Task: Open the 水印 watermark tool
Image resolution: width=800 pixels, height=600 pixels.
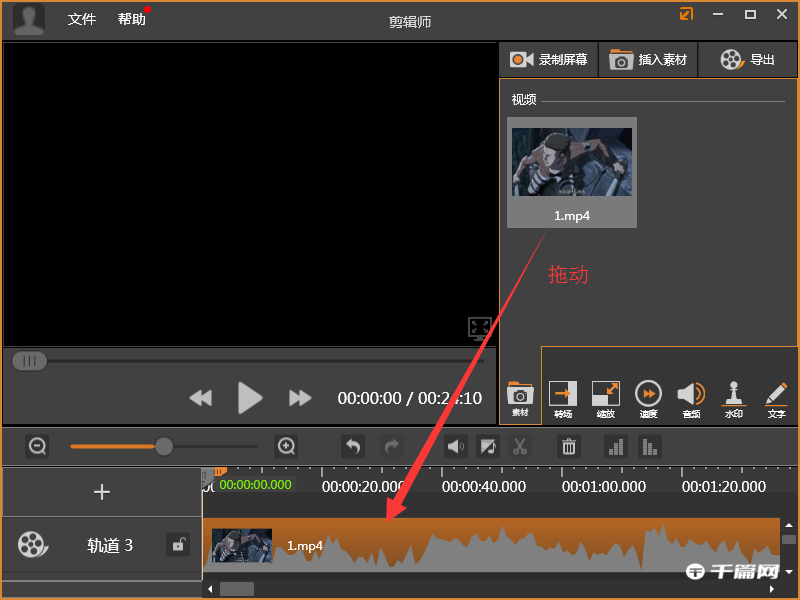Action: click(x=734, y=397)
